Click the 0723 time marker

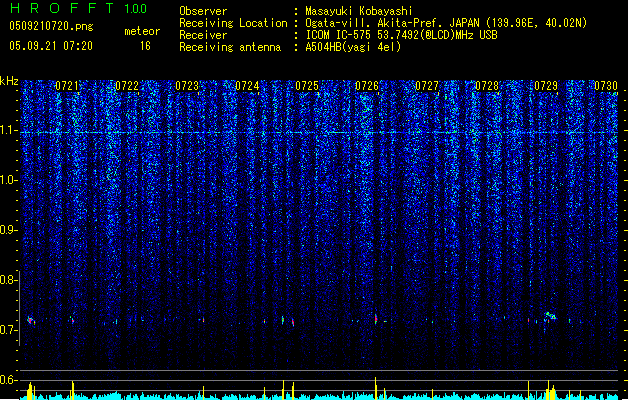187,86
